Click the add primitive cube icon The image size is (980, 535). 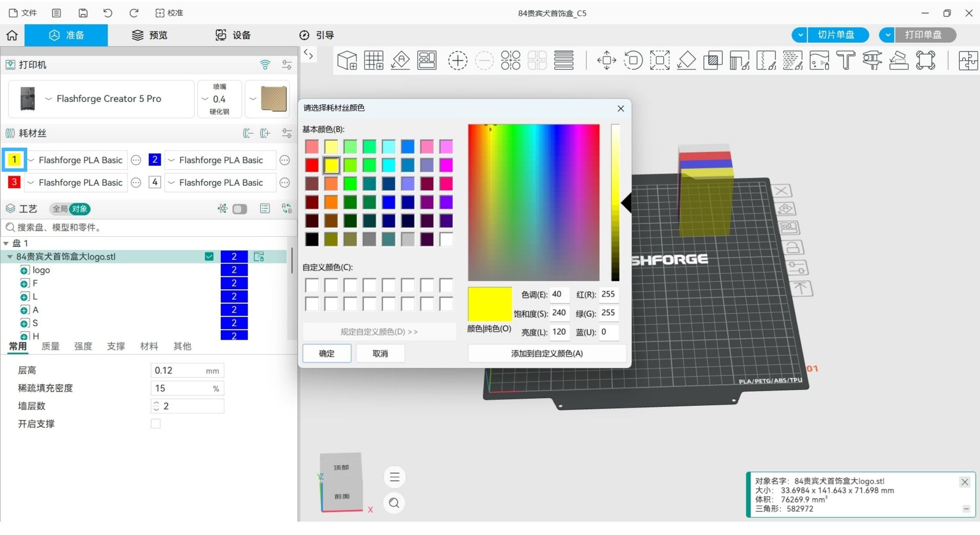347,60
